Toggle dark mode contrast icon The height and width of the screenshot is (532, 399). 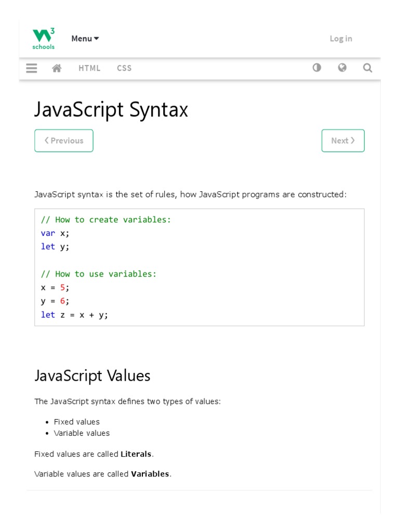click(x=316, y=68)
